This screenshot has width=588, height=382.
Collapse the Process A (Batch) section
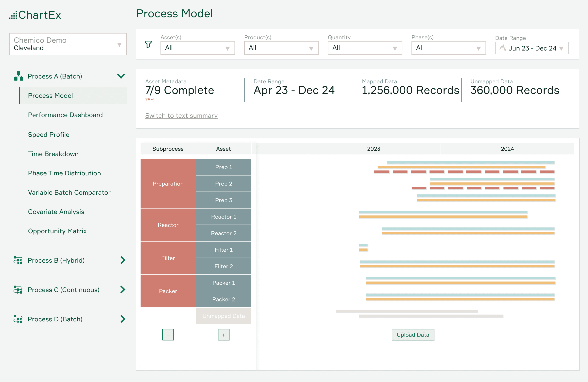click(121, 76)
